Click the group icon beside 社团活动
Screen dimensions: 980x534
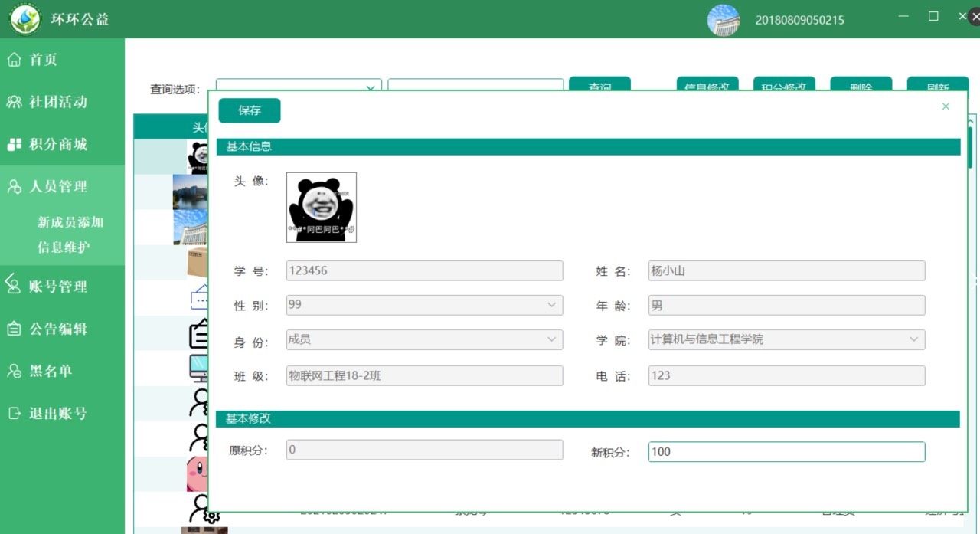(14, 102)
